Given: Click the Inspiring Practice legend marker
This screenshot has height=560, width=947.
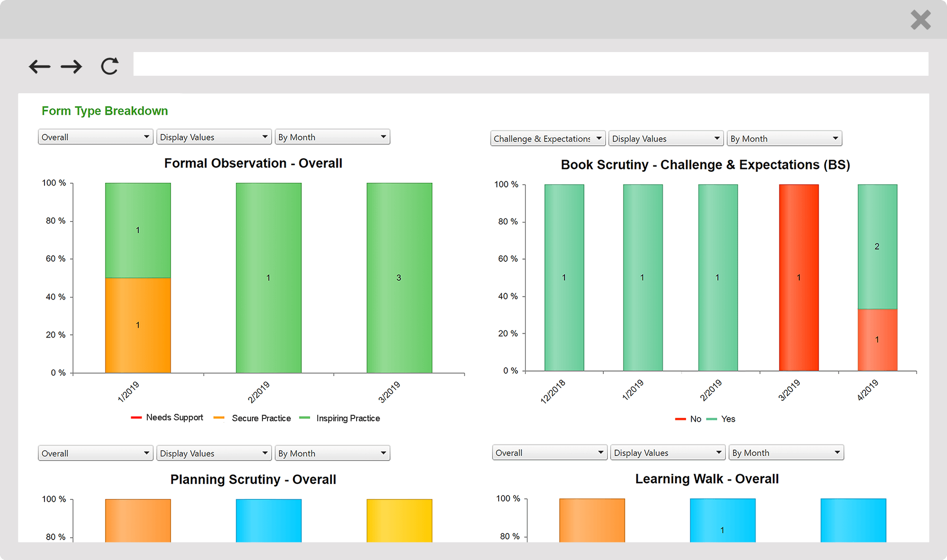Looking at the screenshot, I should pyautogui.click(x=304, y=418).
